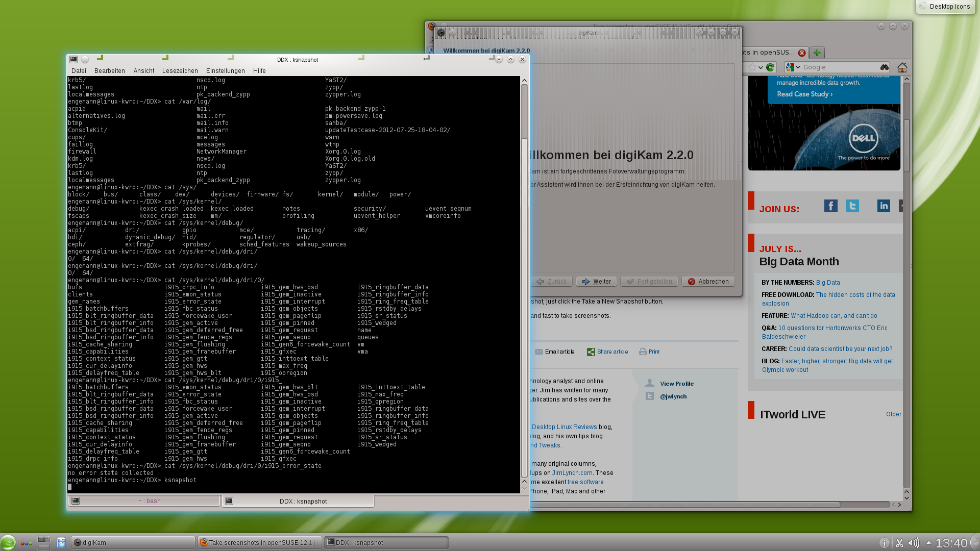
Task: Click Weiter in digiKam wizard
Action: tap(596, 282)
